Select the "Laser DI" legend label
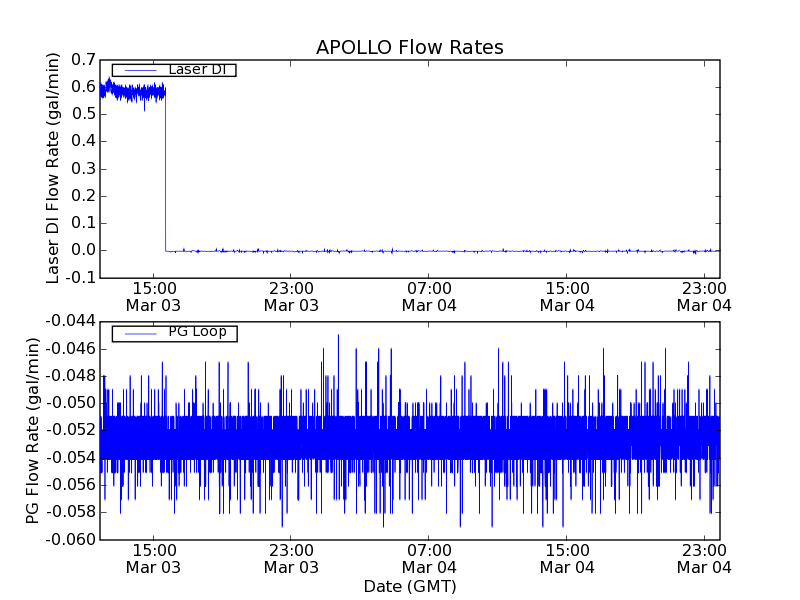 click(197, 69)
